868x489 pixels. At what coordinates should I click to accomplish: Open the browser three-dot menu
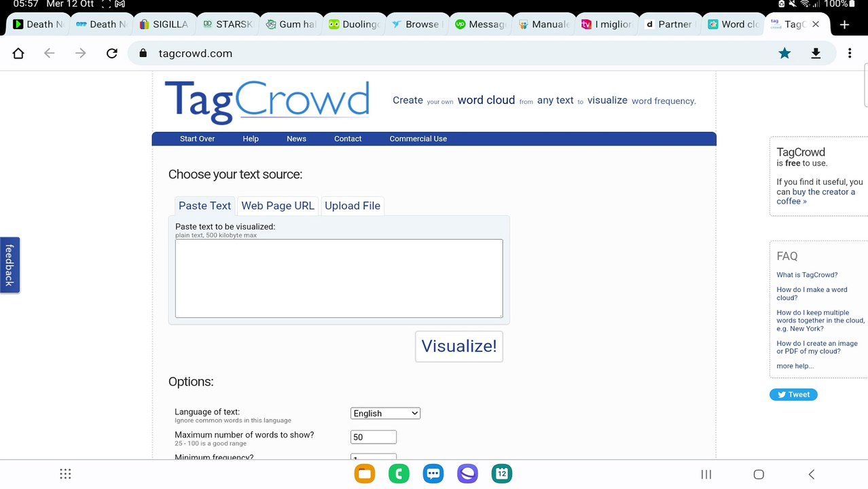point(850,53)
